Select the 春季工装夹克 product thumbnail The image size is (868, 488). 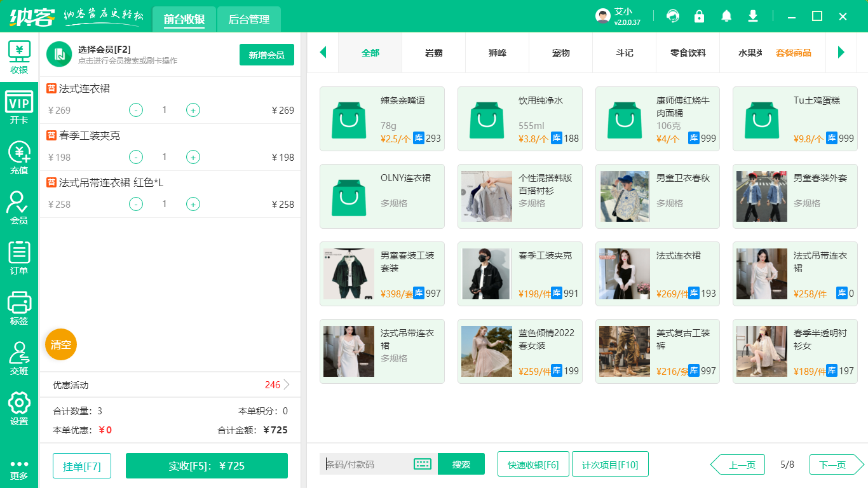point(486,273)
